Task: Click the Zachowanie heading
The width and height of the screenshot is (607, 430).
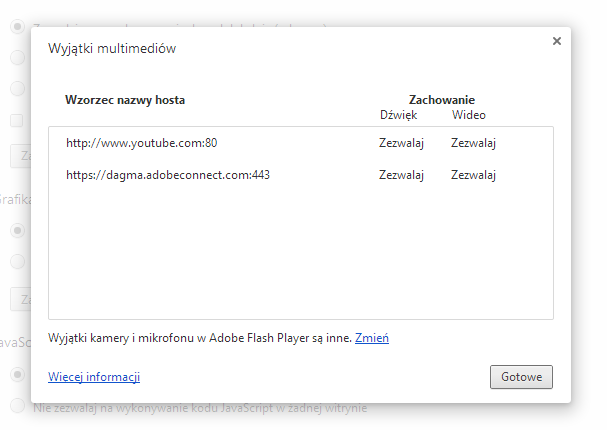Action: (x=442, y=100)
